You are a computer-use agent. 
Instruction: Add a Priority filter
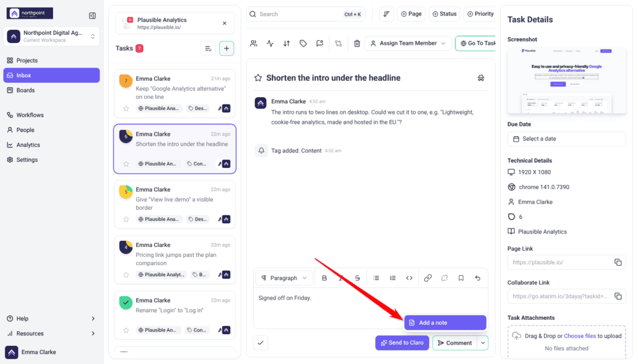480,14
